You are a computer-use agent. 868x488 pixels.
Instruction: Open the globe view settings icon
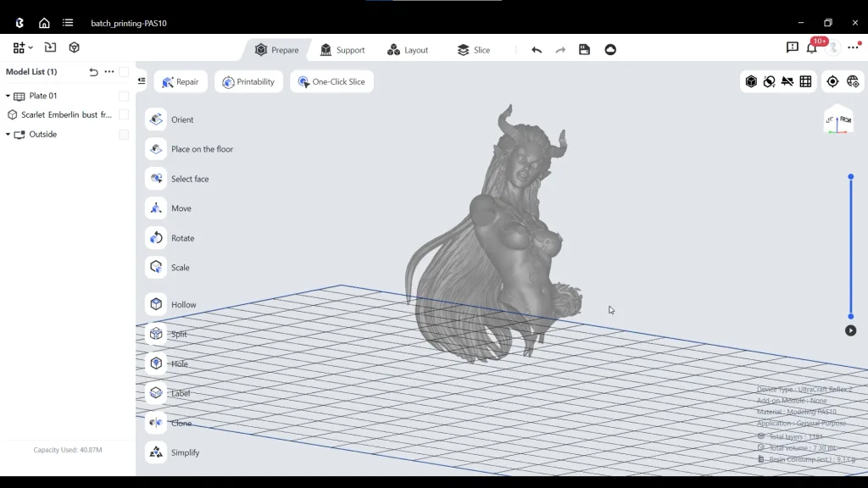(x=853, y=82)
